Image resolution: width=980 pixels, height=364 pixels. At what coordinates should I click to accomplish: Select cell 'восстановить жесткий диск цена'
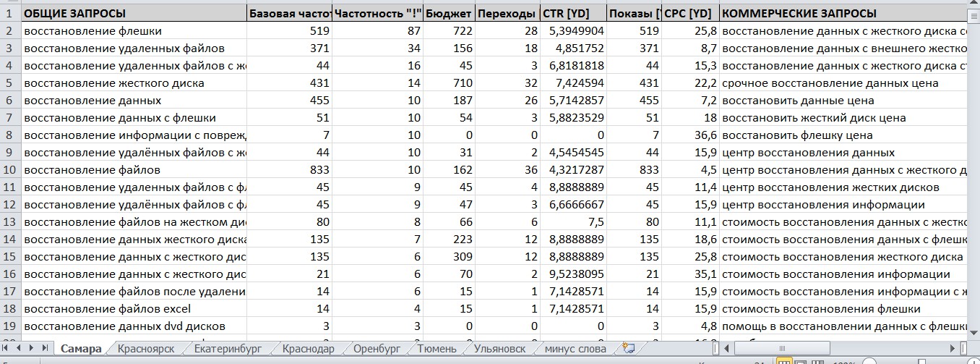844,117
